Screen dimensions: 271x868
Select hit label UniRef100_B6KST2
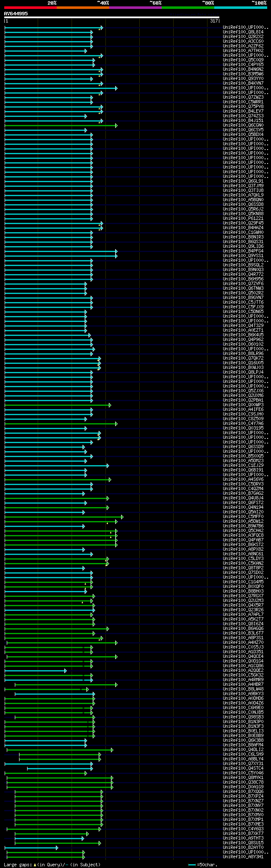(x=243, y=544)
